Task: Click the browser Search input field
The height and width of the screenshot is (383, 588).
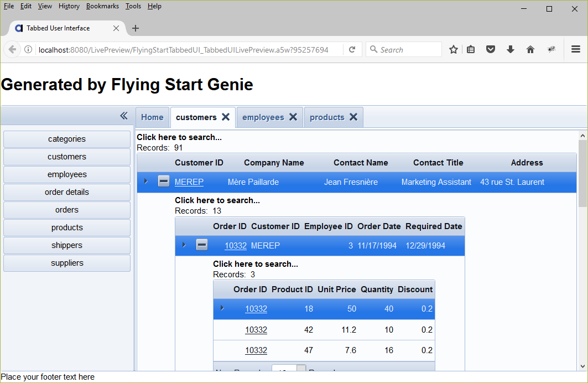Action: (404, 49)
